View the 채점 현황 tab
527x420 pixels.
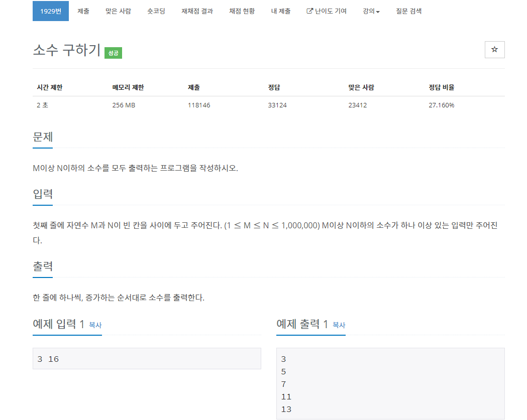click(x=241, y=10)
